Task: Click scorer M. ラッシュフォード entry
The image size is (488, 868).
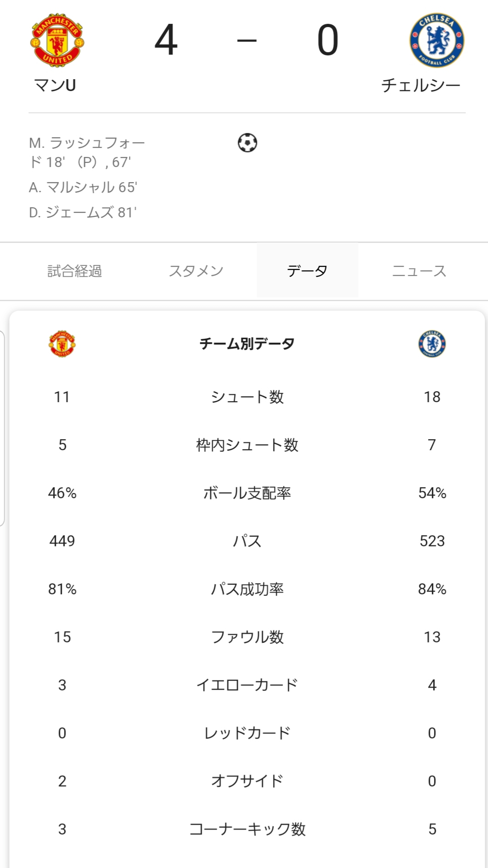Action: coord(87,152)
